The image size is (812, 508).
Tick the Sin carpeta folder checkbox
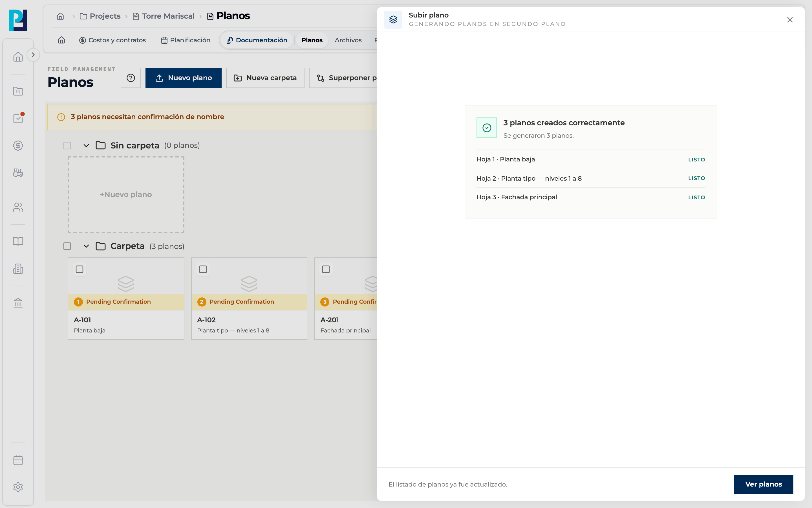(x=67, y=145)
